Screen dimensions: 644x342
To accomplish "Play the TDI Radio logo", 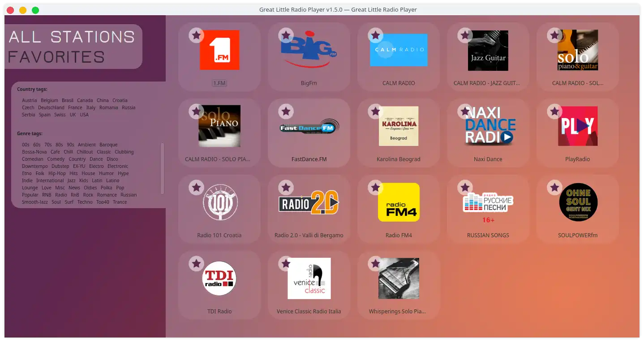I will pos(219,278).
